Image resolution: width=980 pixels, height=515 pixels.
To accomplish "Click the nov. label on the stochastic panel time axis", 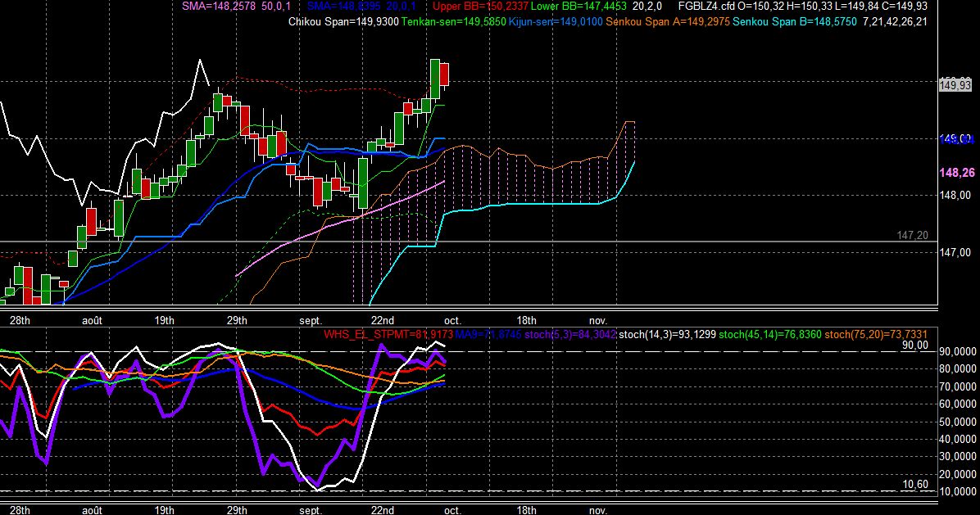I will point(598,510).
